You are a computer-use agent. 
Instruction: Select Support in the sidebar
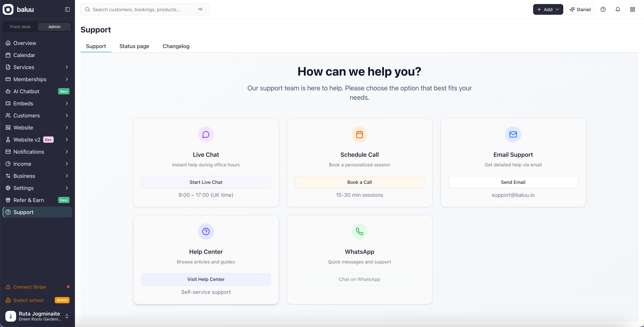[38, 212]
